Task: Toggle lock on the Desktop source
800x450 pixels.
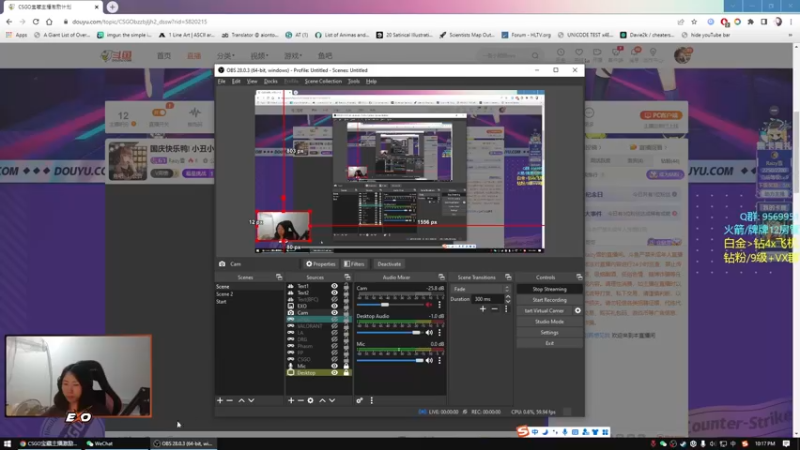Action: [346, 372]
